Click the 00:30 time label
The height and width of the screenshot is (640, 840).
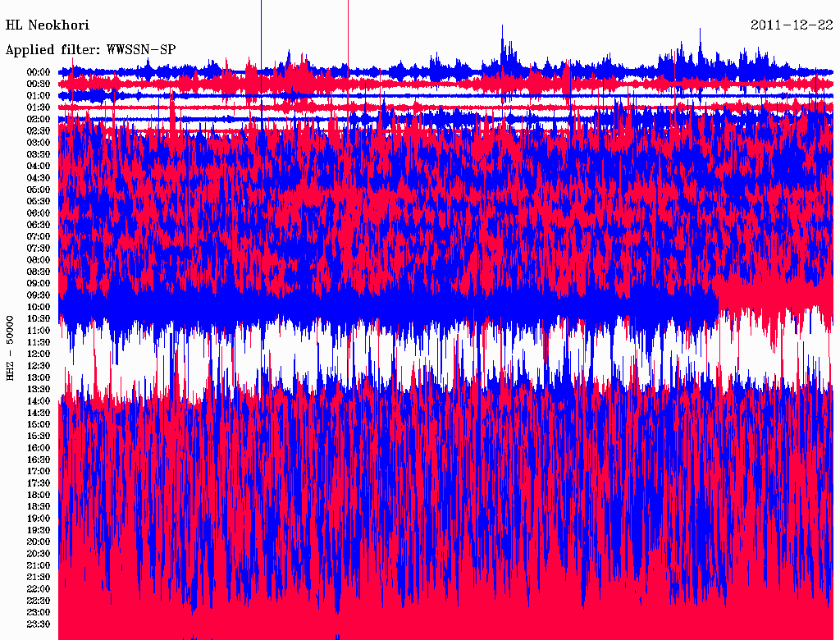pos(39,85)
